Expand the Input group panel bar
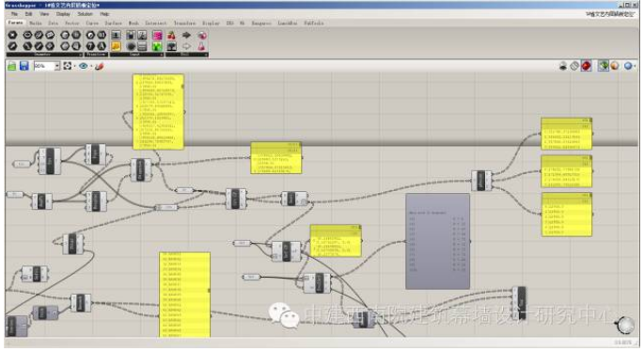 pos(136,55)
